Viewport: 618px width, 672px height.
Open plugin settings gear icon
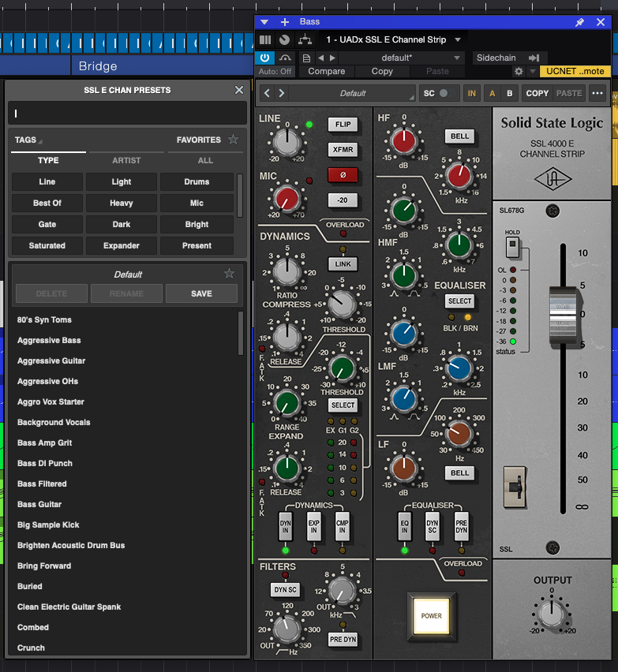[x=519, y=71]
